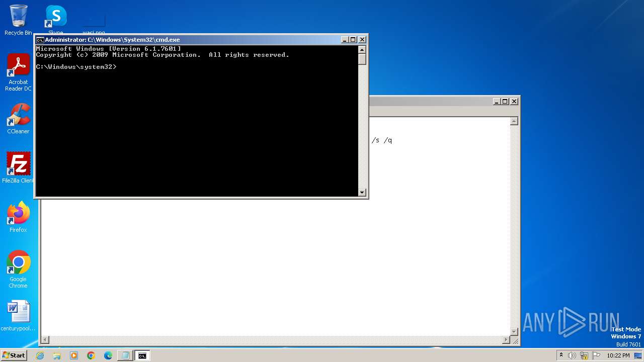Click the Start button

(14, 355)
